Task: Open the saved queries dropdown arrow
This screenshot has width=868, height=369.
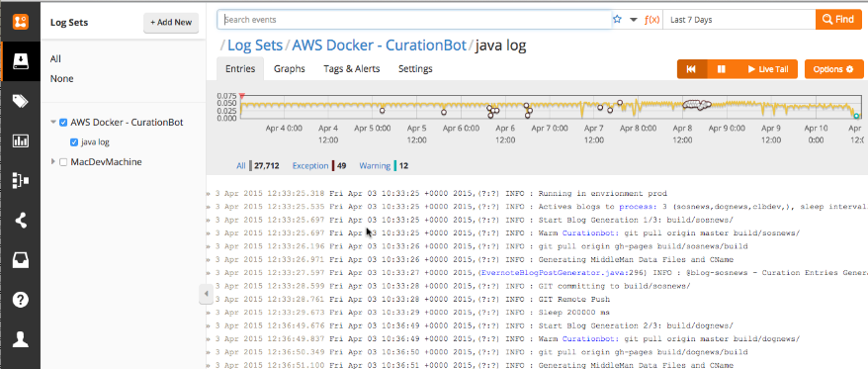Action: (634, 20)
